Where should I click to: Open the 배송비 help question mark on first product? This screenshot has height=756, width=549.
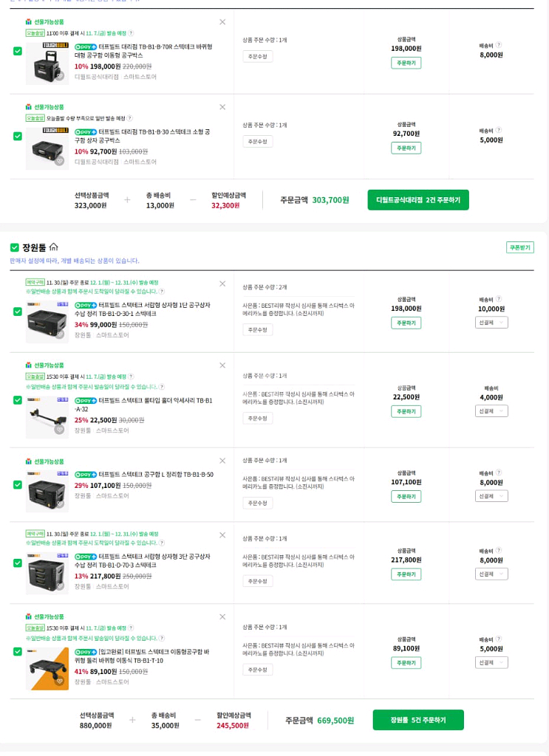(499, 45)
